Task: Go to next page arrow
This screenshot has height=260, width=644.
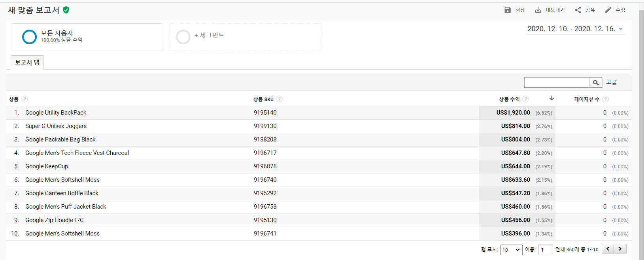Action: tap(620, 249)
